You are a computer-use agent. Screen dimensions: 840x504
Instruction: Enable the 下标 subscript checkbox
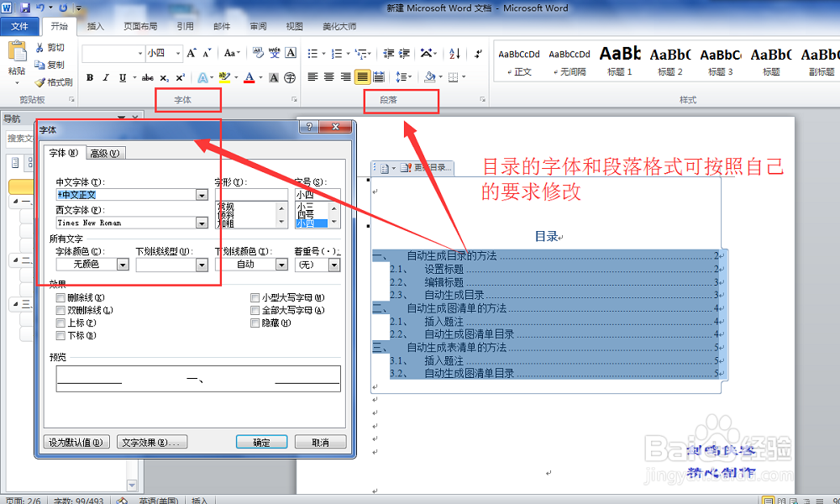pos(60,336)
